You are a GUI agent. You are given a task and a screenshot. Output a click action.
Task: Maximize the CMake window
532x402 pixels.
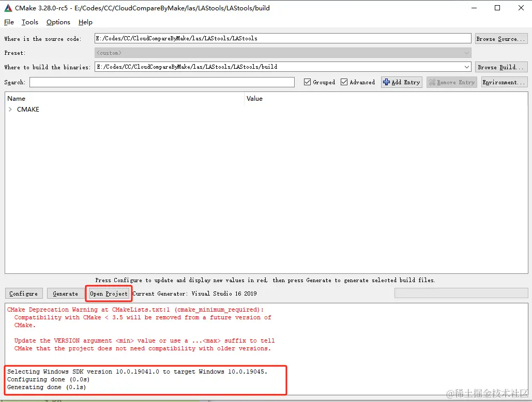497,8
